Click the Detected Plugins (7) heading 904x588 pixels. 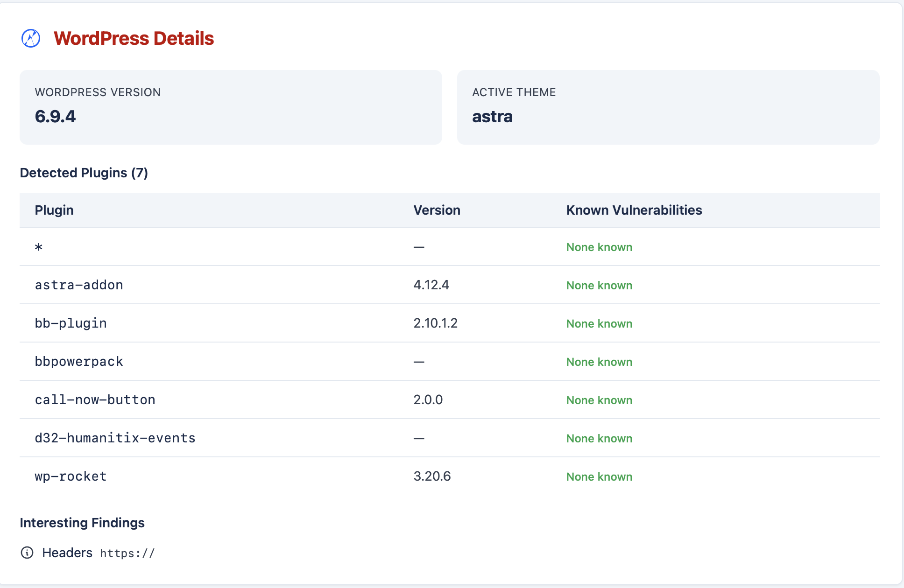coord(84,173)
